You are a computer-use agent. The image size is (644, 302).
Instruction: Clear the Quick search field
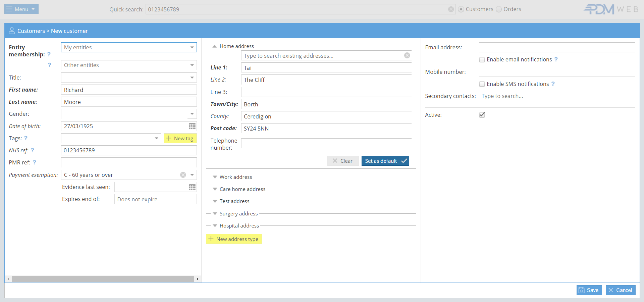tap(451, 9)
